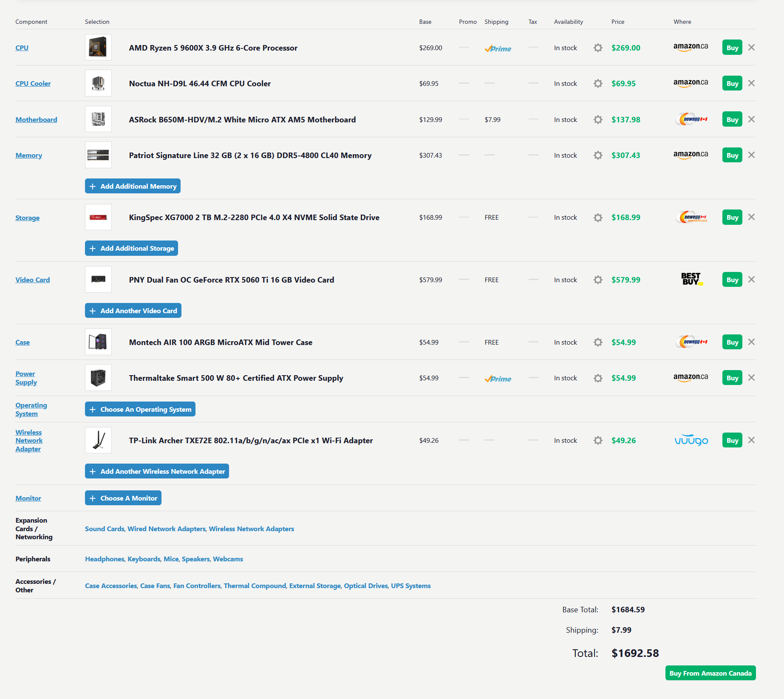
Task: Open settings gear for Noctua CPU Cooler row
Action: click(x=598, y=83)
